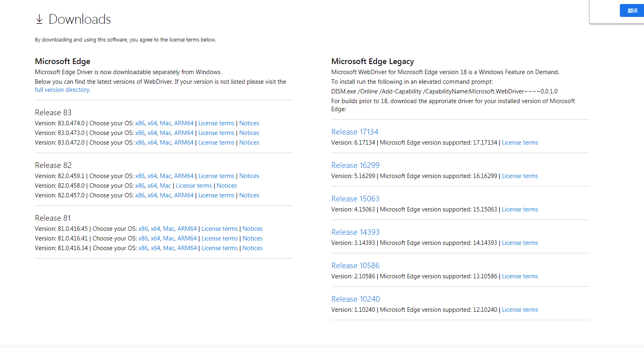Image resolution: width=644 pixels, height=348 pixels.
Task: Download Mac driver for version 83.0.474.0
Action: tap(166, 123)
